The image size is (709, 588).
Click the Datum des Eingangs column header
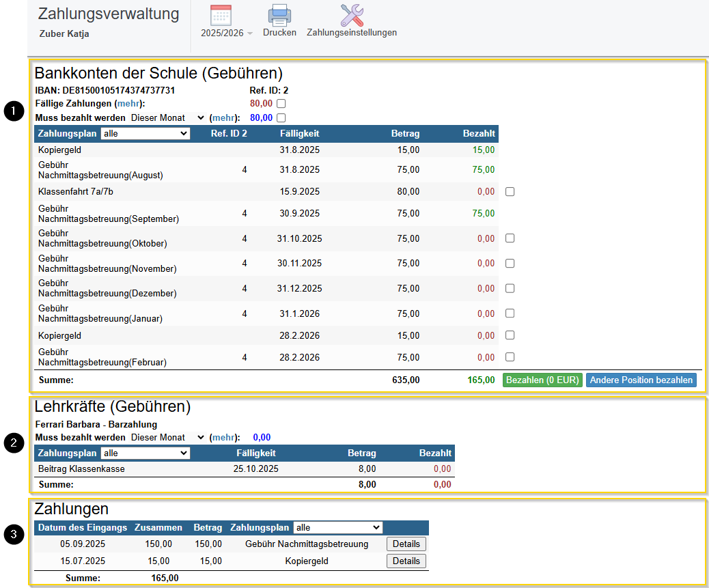click(83, 528)
